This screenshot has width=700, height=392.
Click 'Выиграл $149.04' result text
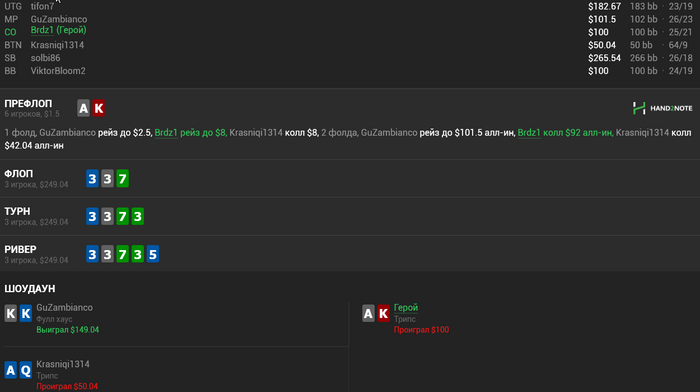[68, 329]
